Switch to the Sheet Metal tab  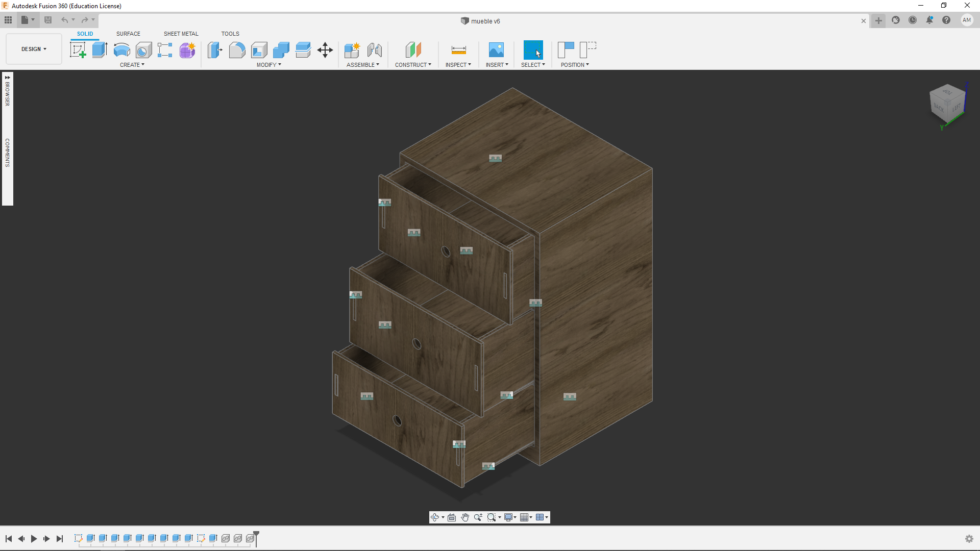[x=181, y=34]
